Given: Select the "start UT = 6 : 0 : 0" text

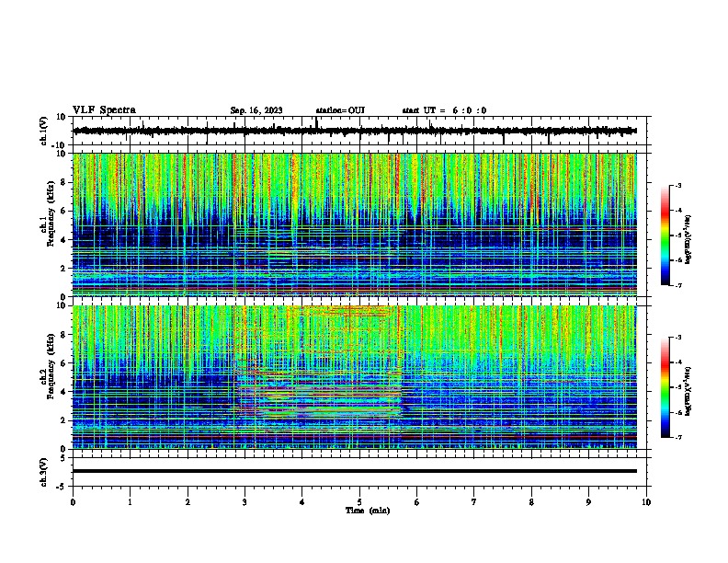Looking at the screenshot, I should coord(444,110).
